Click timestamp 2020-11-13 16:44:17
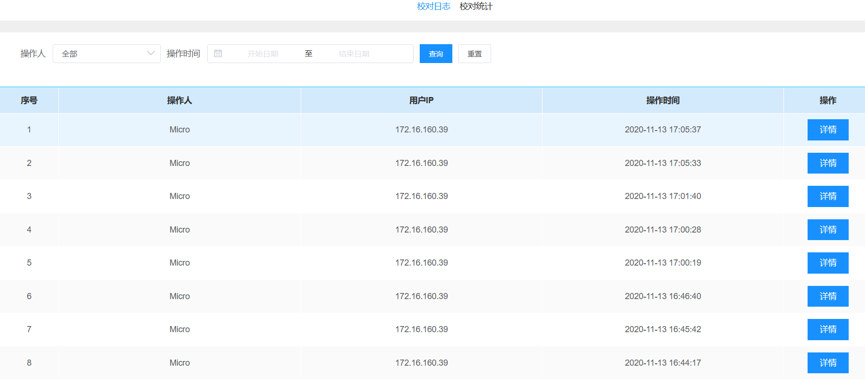The width and height of the screenshot is (865, 382). click(x=663, y=363)
